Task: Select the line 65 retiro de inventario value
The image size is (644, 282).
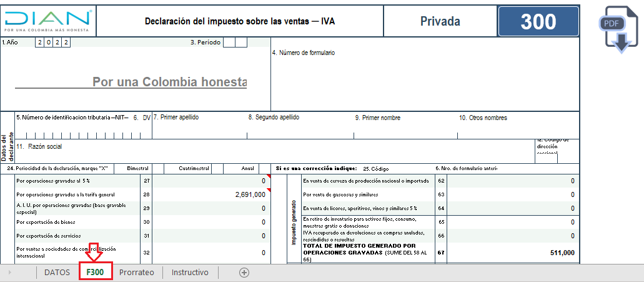Action: tap(513, 222)
